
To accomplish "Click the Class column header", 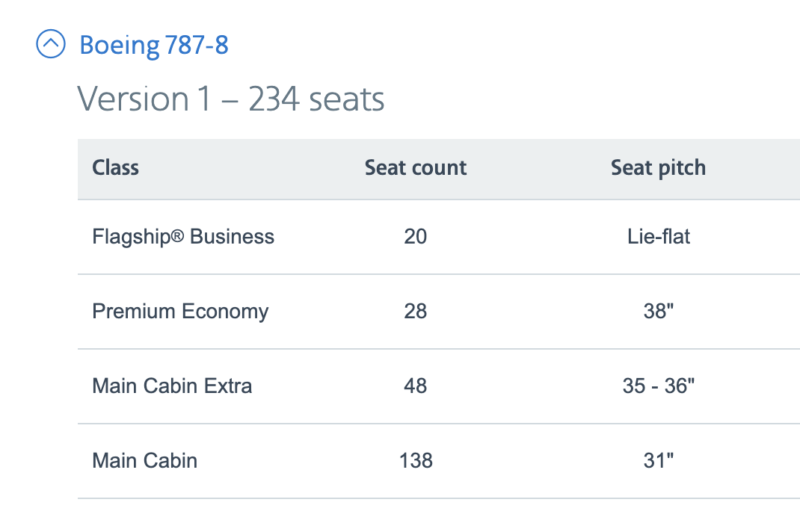I will point(115,167).
